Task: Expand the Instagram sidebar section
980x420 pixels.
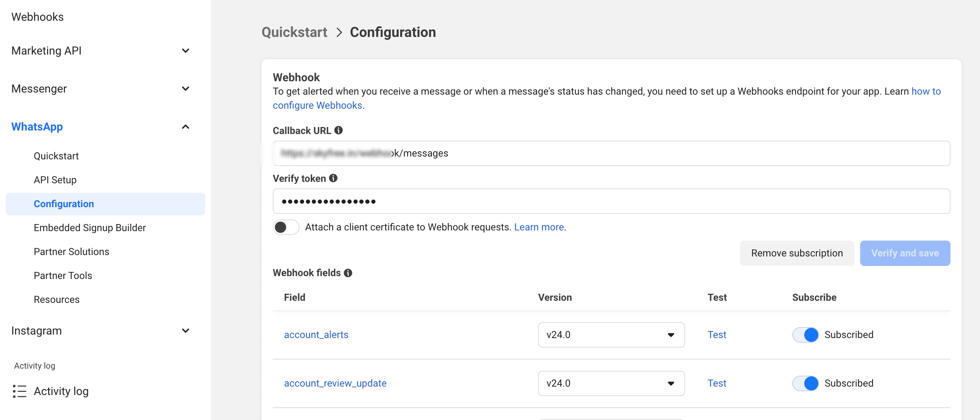Action: click(186, 331)
